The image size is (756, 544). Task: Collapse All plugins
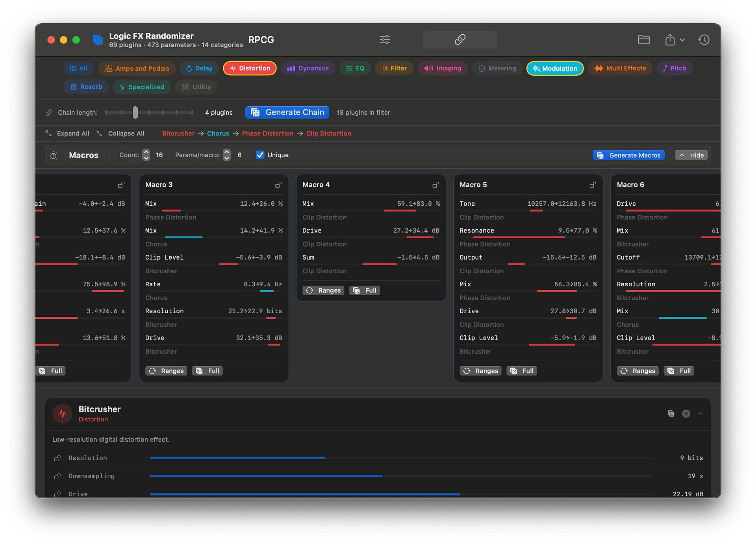point(120,134)
